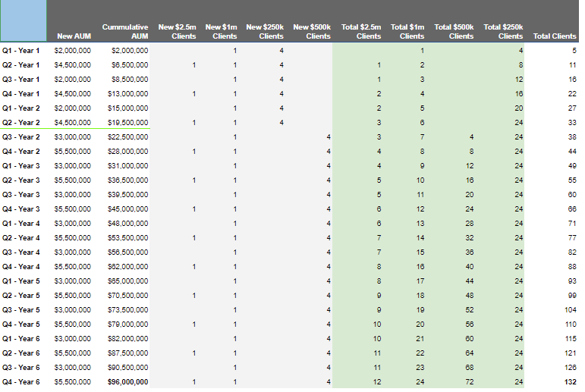This screenshot has width=585, height=392.
Task: Select the 'Q3 - Year 6' row label
Action: pos(21,368)
